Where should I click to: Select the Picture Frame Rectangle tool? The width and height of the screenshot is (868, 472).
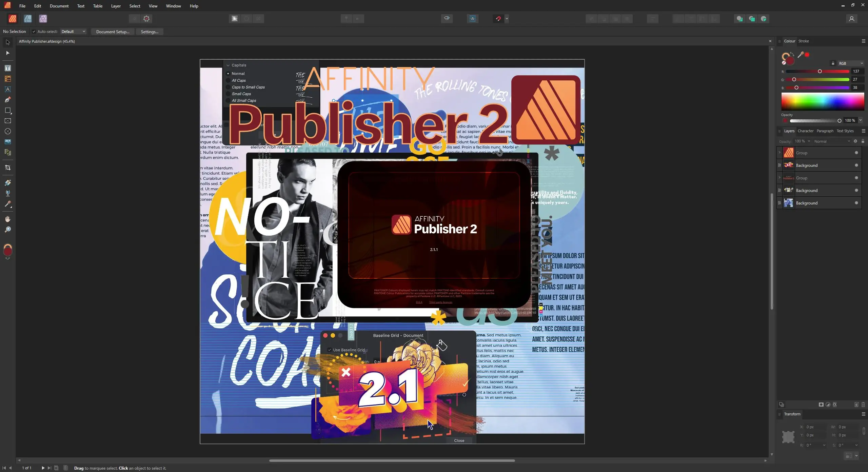click(7, 121)
